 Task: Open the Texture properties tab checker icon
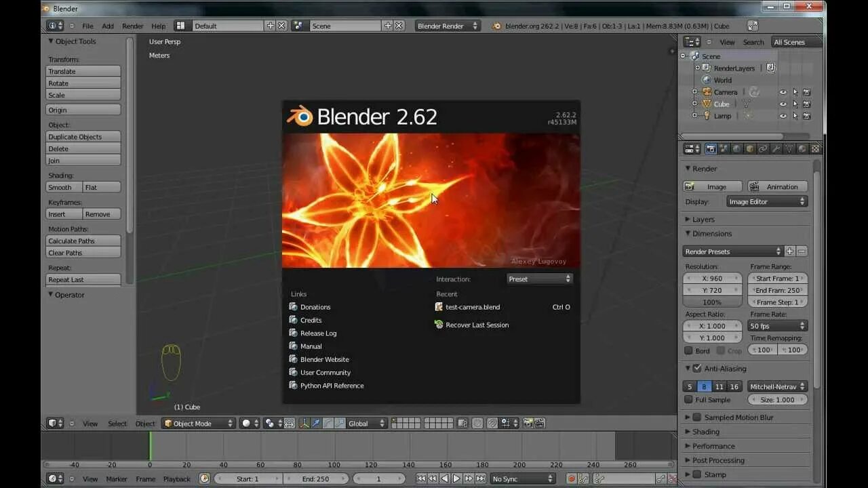point(815,149)
